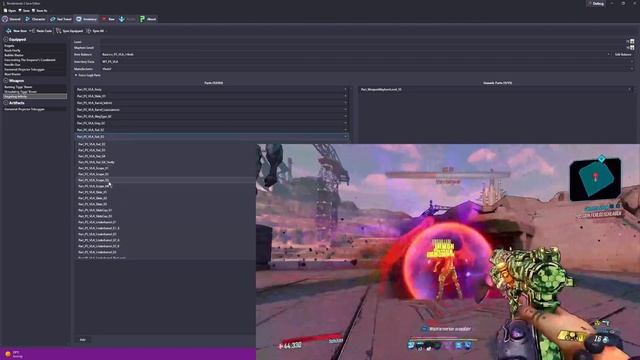Collapse the Artifacts group
Viewport: 640px width, 360px height.
click(x=6, y=103)
